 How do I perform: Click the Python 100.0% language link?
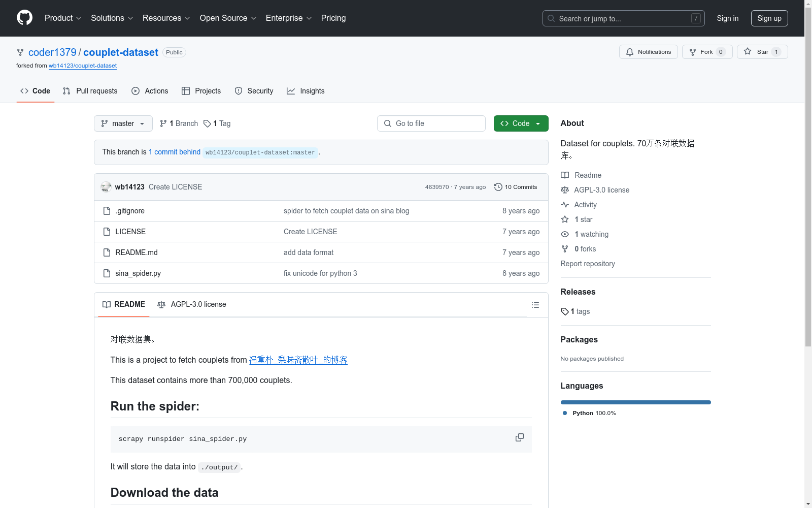point(589,413)
